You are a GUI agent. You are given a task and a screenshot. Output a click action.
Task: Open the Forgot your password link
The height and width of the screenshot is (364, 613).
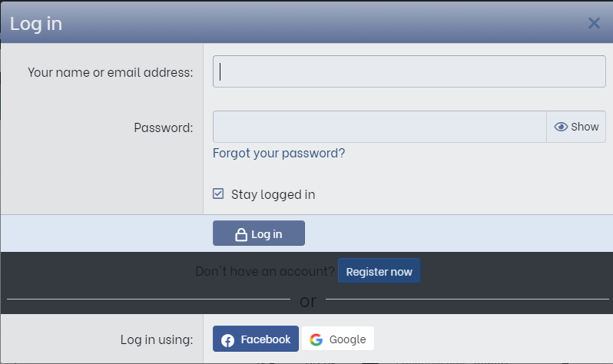(279, 153)
